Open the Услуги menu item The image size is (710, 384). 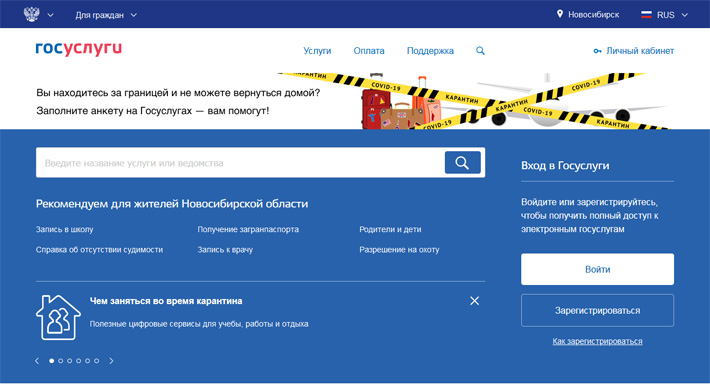(x=317, y=51)
